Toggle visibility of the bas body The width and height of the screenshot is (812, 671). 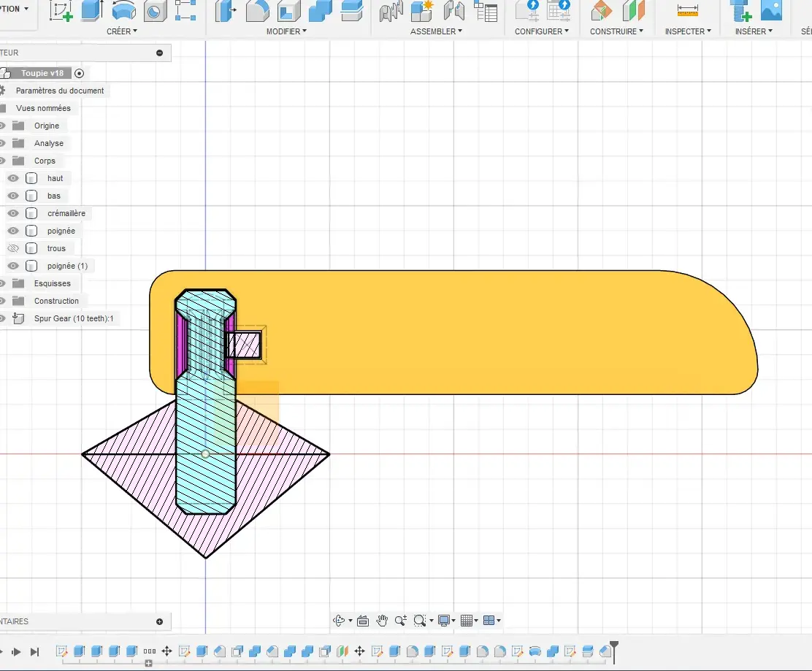[13, 196]
